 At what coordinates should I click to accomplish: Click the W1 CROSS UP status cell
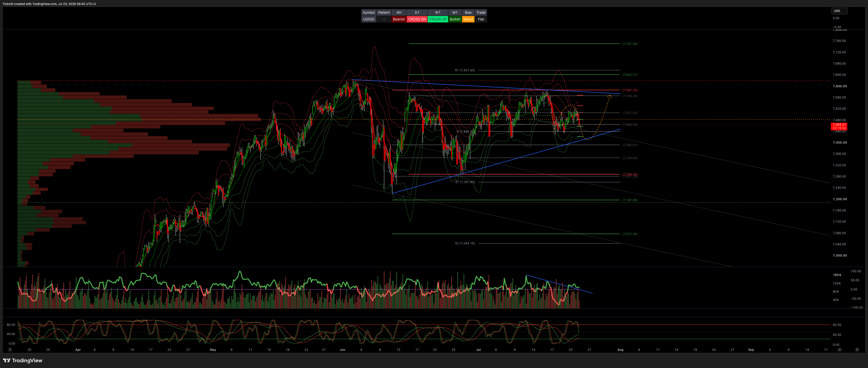[x=438, y=19]
